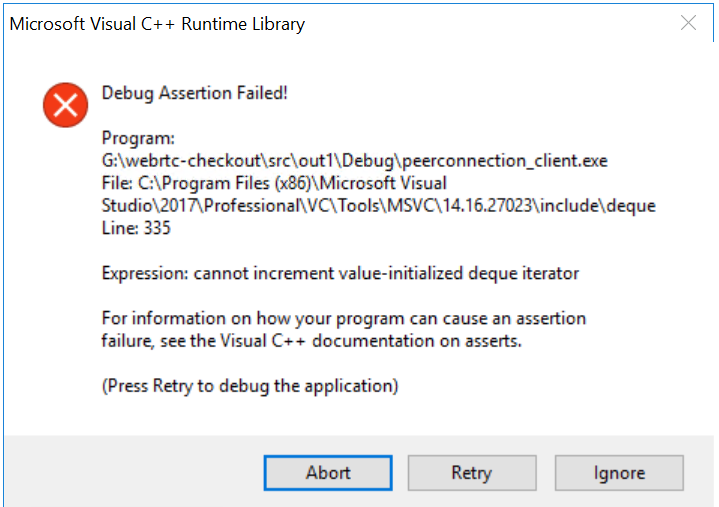Choose Retry to debug the application
Image resolution: width=719 pixels, height=507 pixels.
472,473
